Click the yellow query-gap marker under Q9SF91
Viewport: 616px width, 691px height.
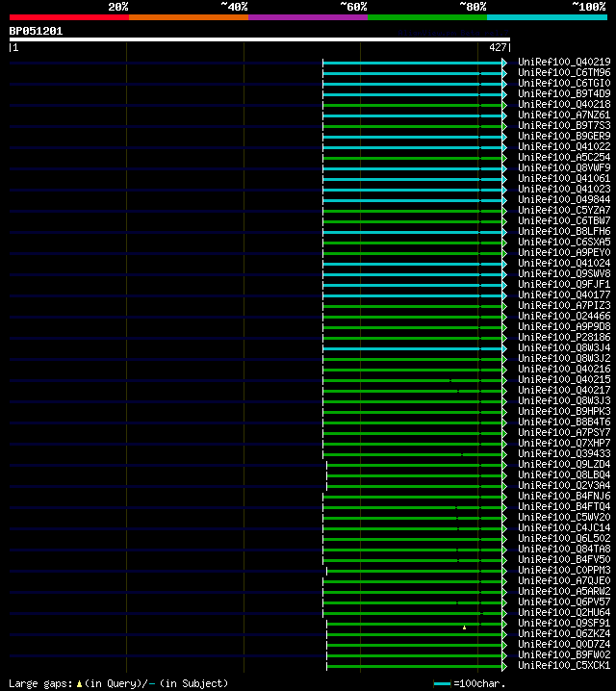click(x=465, y=627)
